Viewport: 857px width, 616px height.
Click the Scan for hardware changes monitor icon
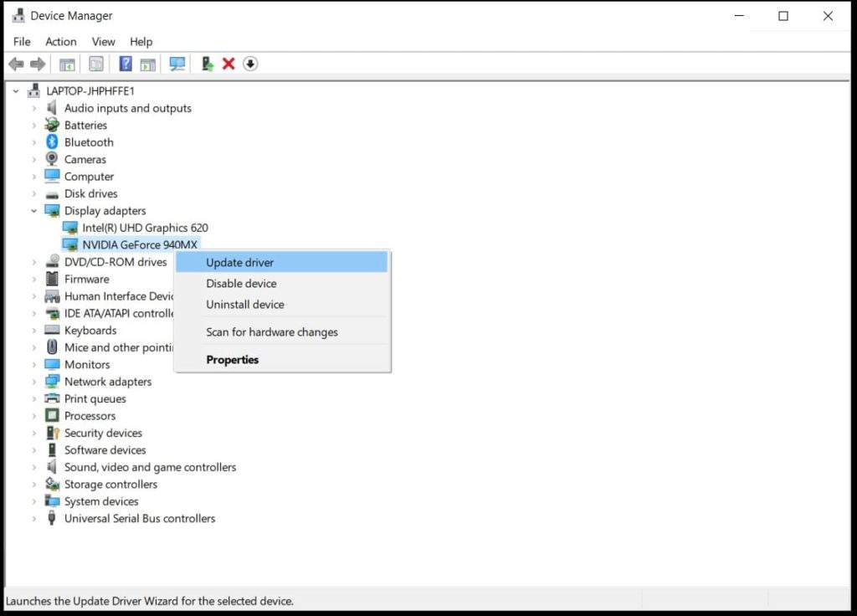177,64
